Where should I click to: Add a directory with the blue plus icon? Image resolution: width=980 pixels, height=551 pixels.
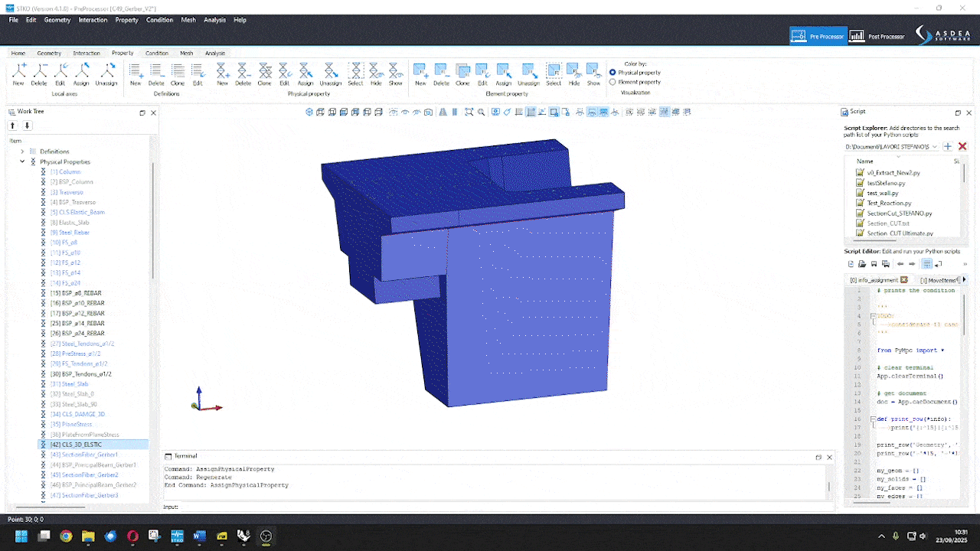(947, 146)
